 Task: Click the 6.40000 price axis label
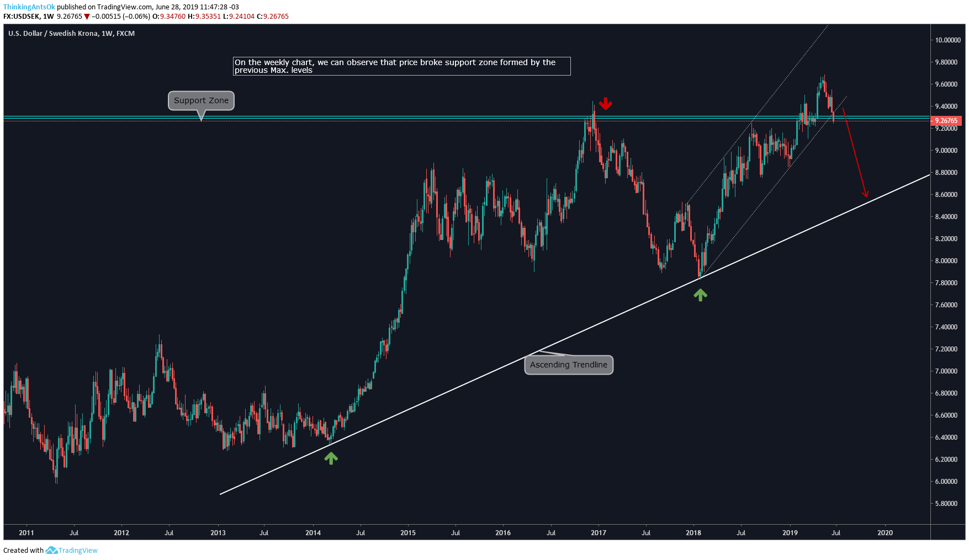pos(946,438)
